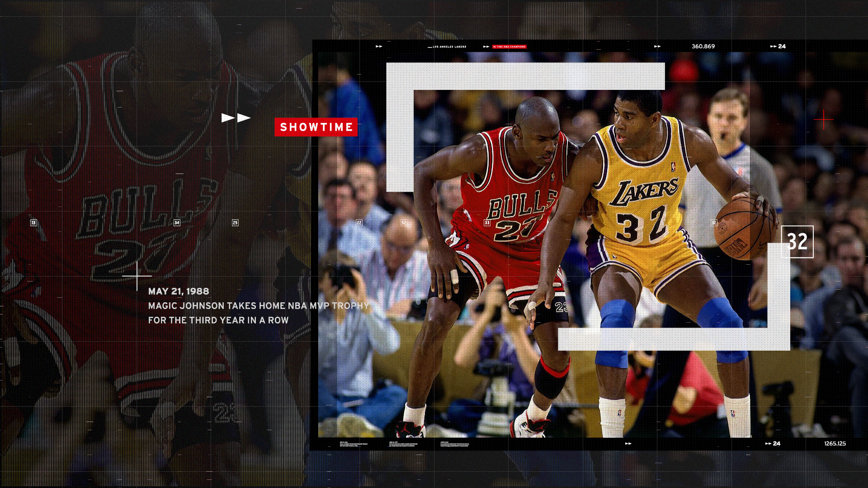The width and height of the screenshot is (868, 488).
Task: Click the arrow icon beside top-right 24
Action: coord(773,46)
